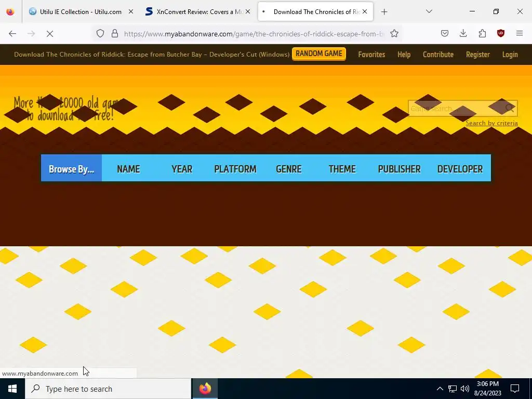The image size is (532, 399).
Task: Browse games by DEVELOPER
Action: (x=460, y=169)
